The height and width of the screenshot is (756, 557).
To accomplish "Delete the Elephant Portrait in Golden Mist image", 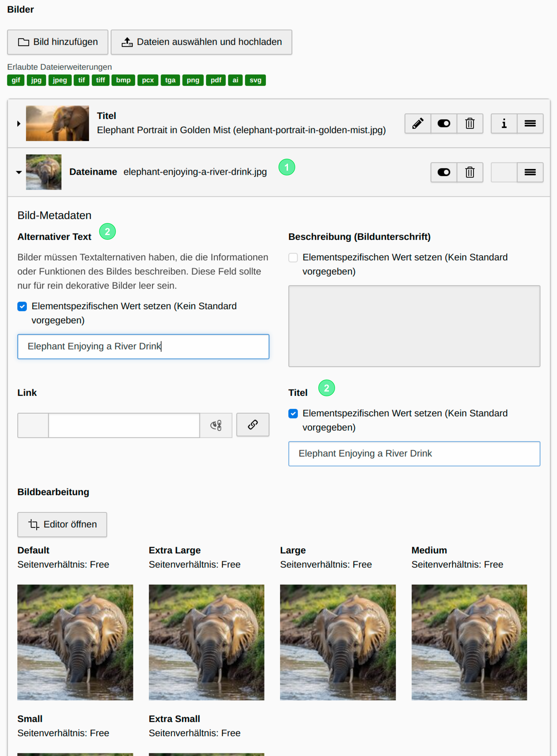I will (470, 124).
